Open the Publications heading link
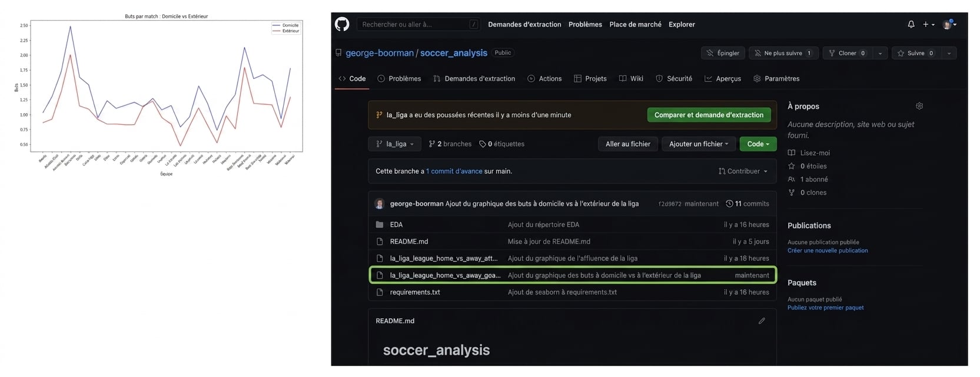This screenshot has width=980, height=377. point(809,226)
